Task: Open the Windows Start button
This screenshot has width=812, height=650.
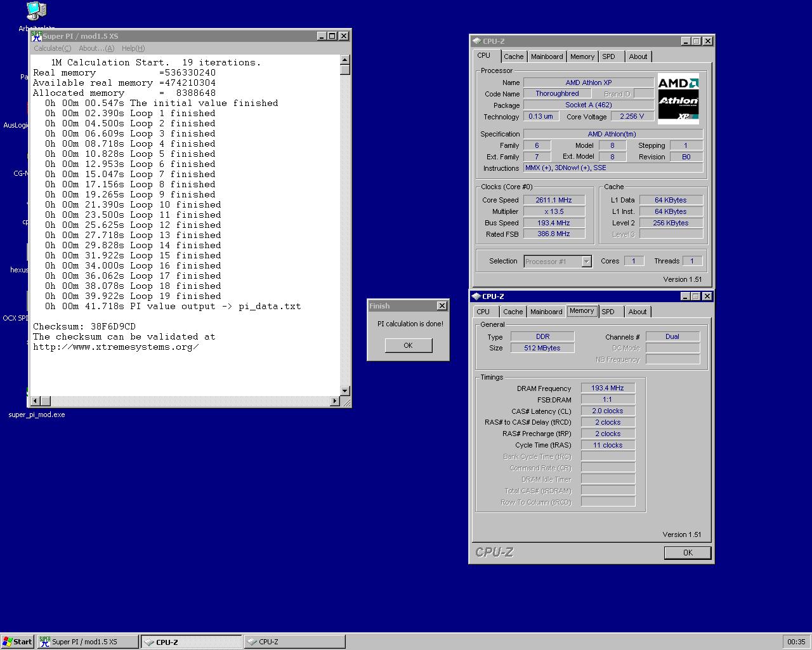Action: tap(17, 641)
